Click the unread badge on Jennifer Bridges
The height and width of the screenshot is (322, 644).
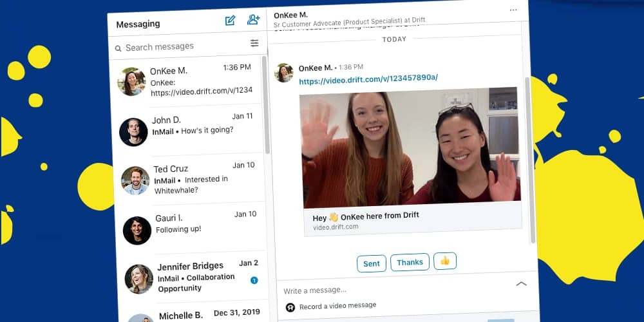(254, 281)
